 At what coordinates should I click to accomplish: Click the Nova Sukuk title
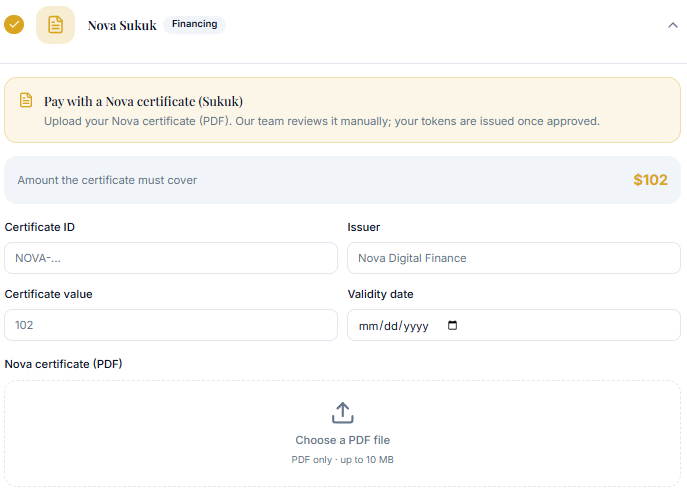[x=122, y=25]
